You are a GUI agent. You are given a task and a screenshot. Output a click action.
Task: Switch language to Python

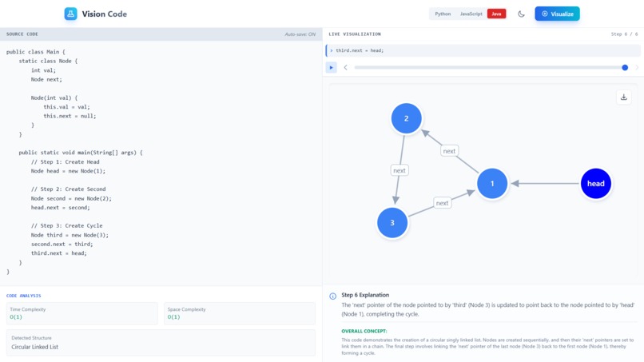point(443,14)
